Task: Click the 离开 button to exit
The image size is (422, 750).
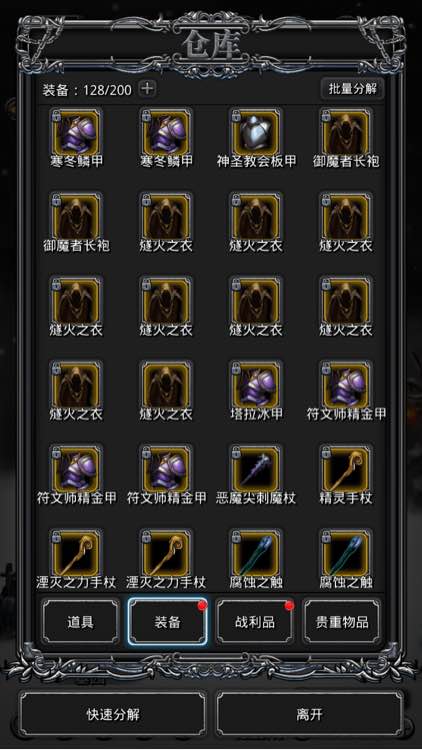Action: coord(309,714)
